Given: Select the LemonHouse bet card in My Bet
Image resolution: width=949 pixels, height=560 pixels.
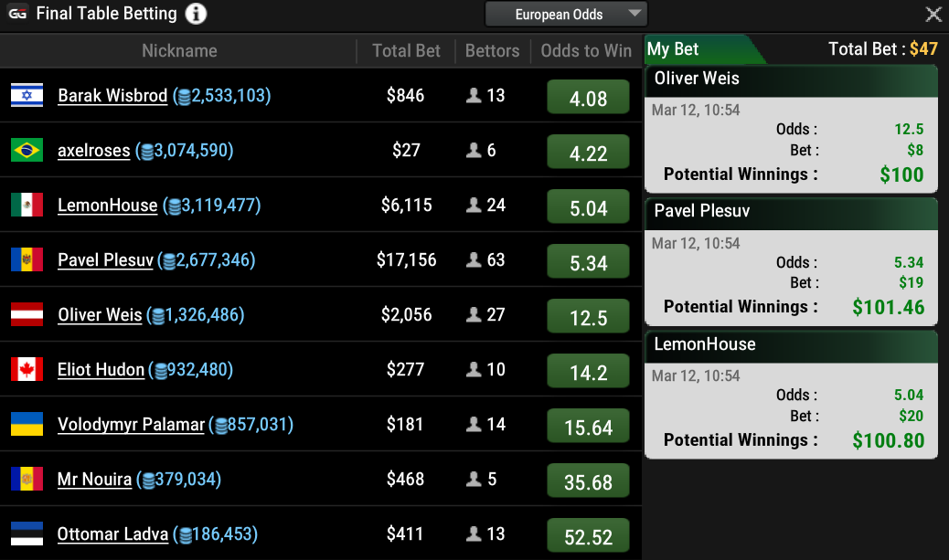Looking at the screenshot, I should tap(791, 394).
